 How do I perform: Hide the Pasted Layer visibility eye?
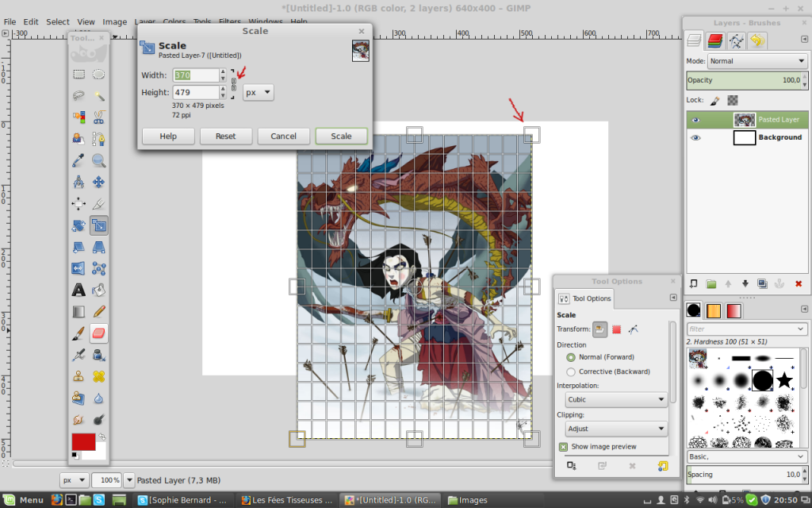click(695, 120)
